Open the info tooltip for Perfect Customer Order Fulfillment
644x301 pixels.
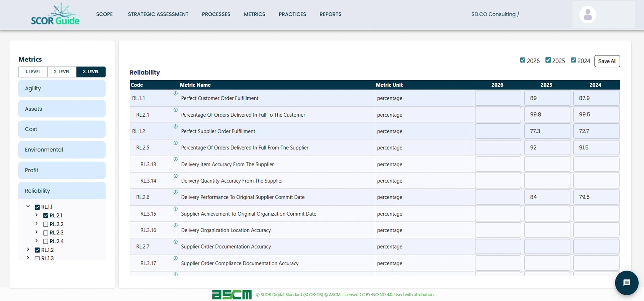coord(175,94)
